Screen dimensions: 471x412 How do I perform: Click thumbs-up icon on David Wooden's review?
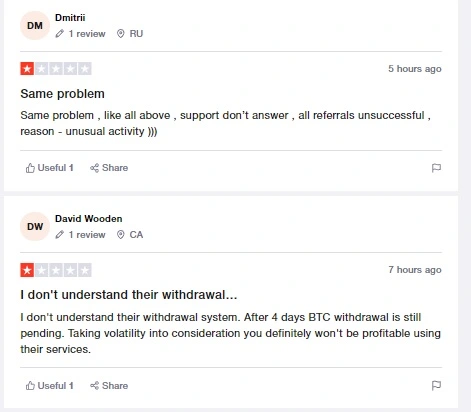click(30, 386)
